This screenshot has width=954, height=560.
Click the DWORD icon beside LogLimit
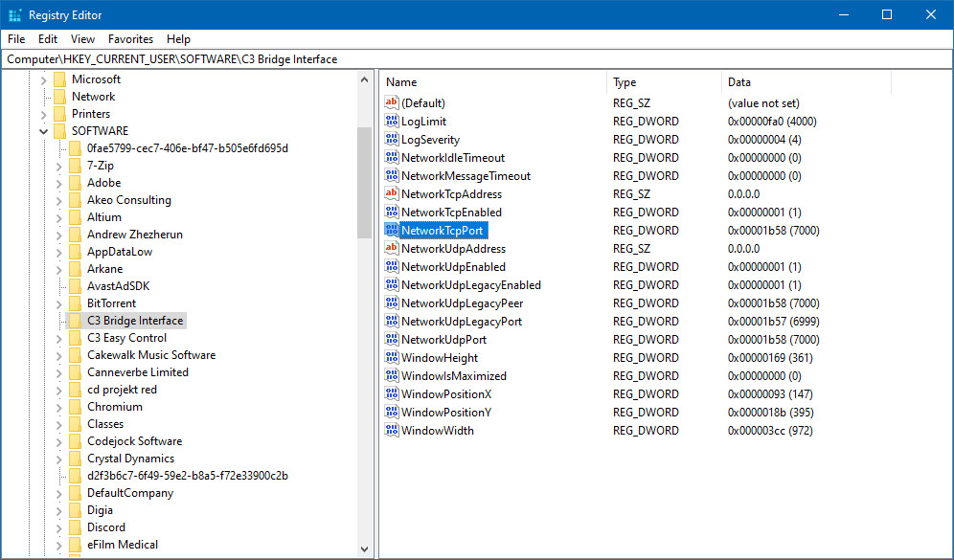391,122
